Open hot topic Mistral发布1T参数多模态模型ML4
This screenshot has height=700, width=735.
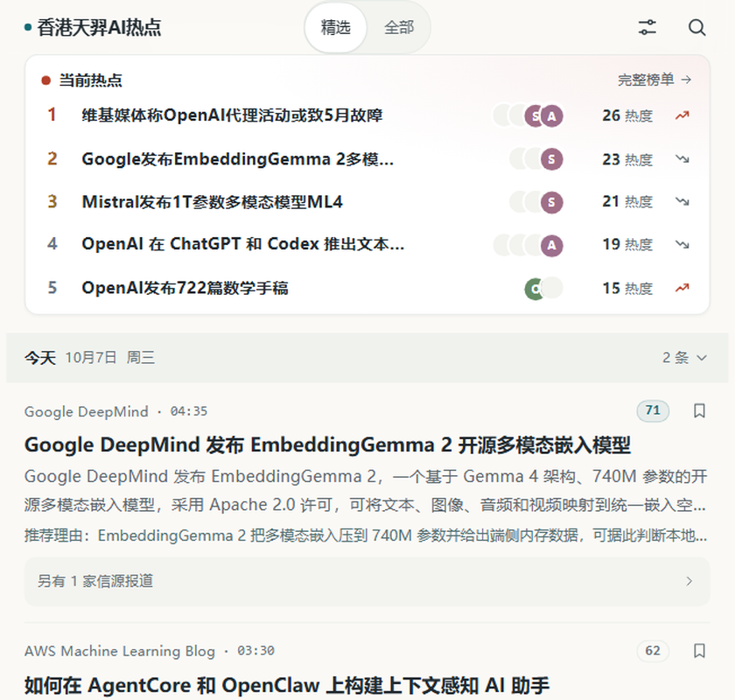click(x=212, y=201)
